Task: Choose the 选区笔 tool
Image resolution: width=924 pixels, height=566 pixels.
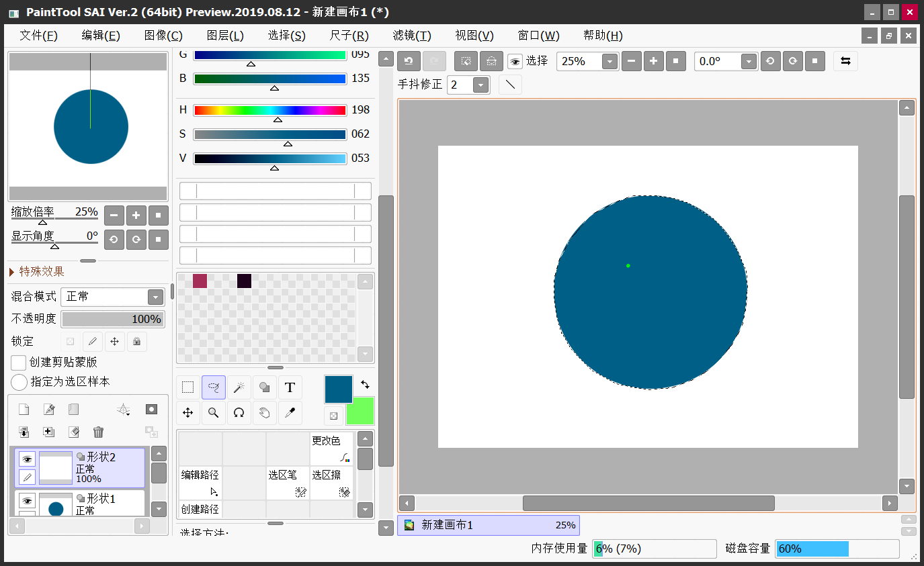Action: (288, 483)
